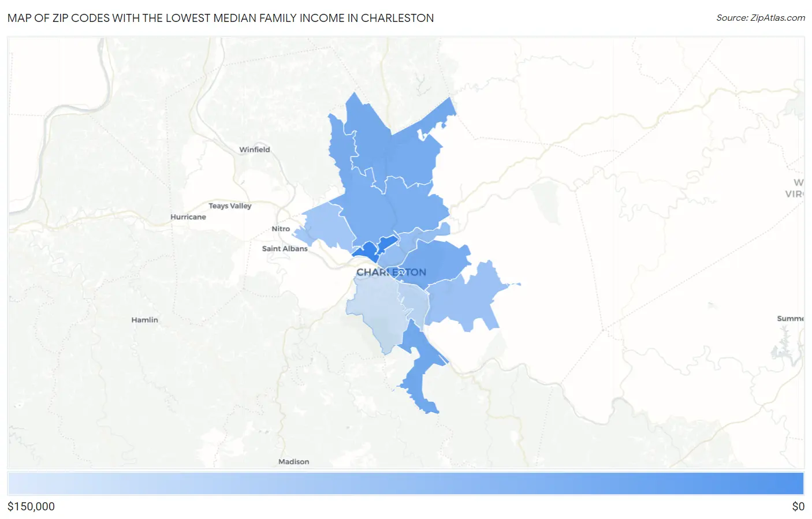This screenshot has width=812, height=519.
Task: Click the Nitro map label
Action: (281, 229)
